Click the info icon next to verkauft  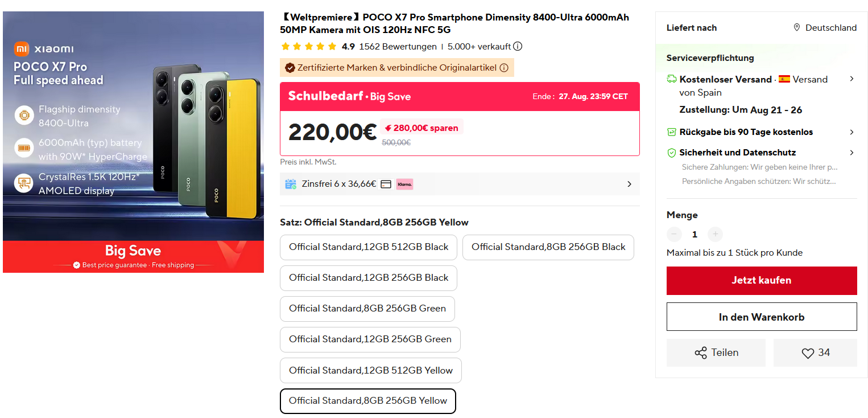[x=518, y=47]
